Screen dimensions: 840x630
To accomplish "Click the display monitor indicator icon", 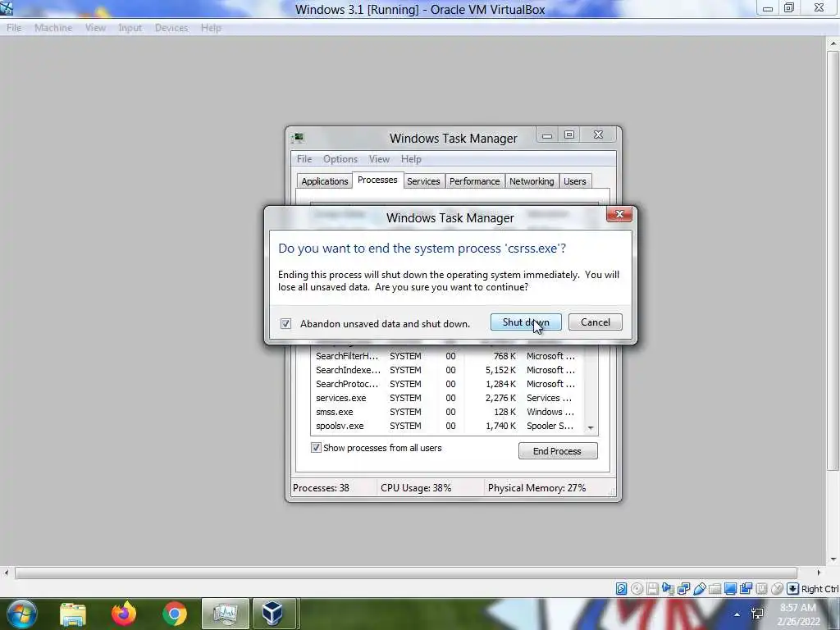I will coord(730,589).
